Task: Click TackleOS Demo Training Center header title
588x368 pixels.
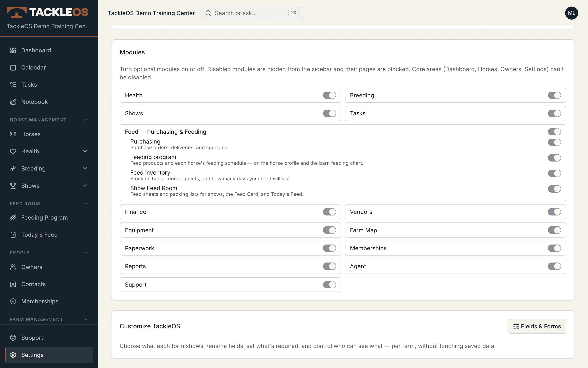Action: [x=151, y=13]
